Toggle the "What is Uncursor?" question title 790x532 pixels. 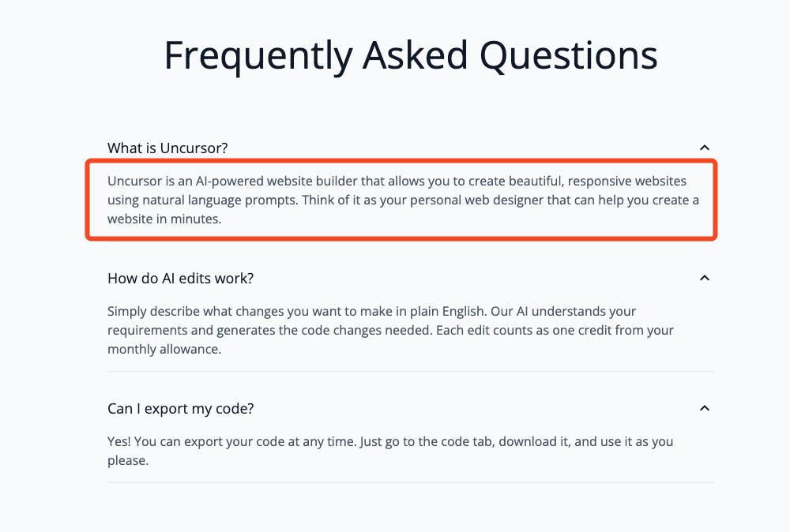167,148
